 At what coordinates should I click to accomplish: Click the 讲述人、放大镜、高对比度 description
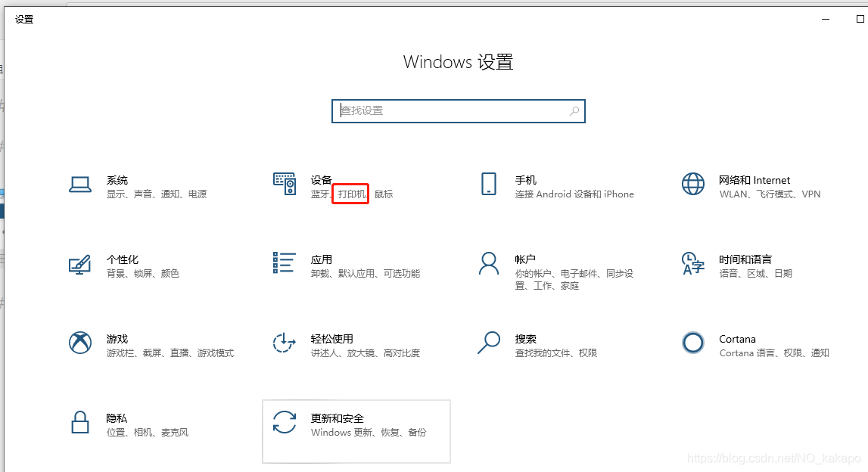[366, 353]
